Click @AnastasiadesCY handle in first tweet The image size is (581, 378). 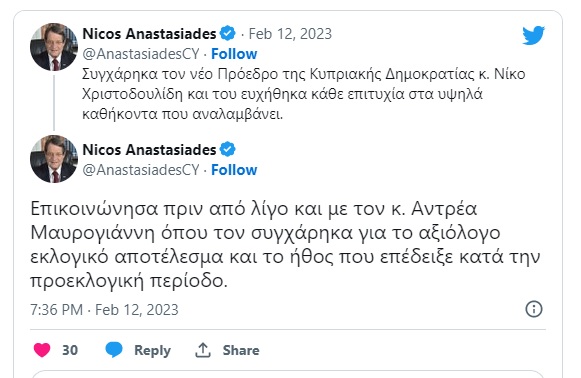coord(141,54)
